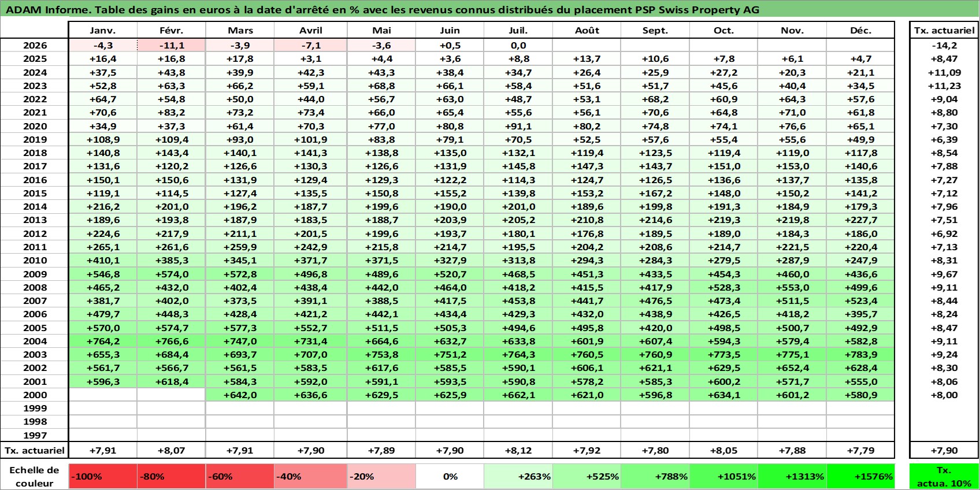Image resolution: width=980 pixels, height=490 pixels.
Task: Click the white 0% color scale swatch
Action: click(x=450, y=477)
